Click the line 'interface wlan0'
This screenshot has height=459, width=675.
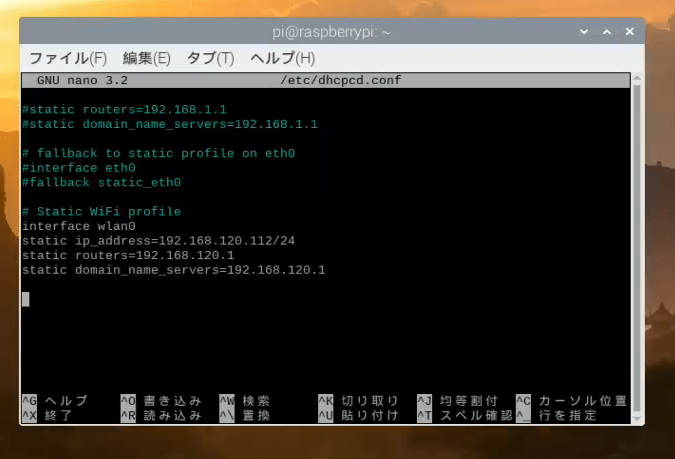pyautogui.click(x=79, y=226)
